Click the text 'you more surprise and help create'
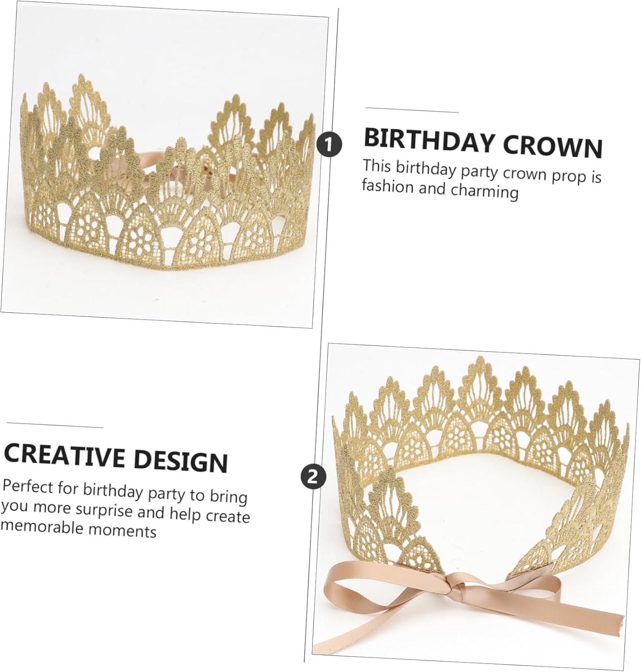Screen dimensions: 641x672 click(125, 511)
